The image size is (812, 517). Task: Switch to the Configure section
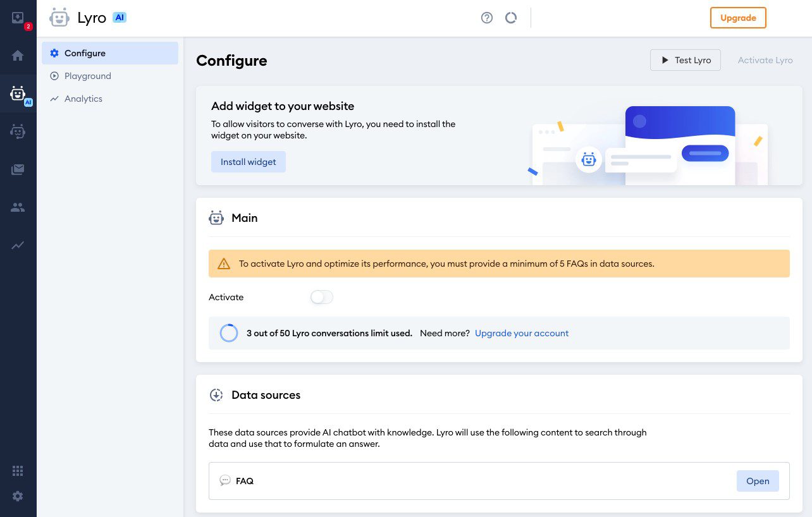tap(85, 53)
